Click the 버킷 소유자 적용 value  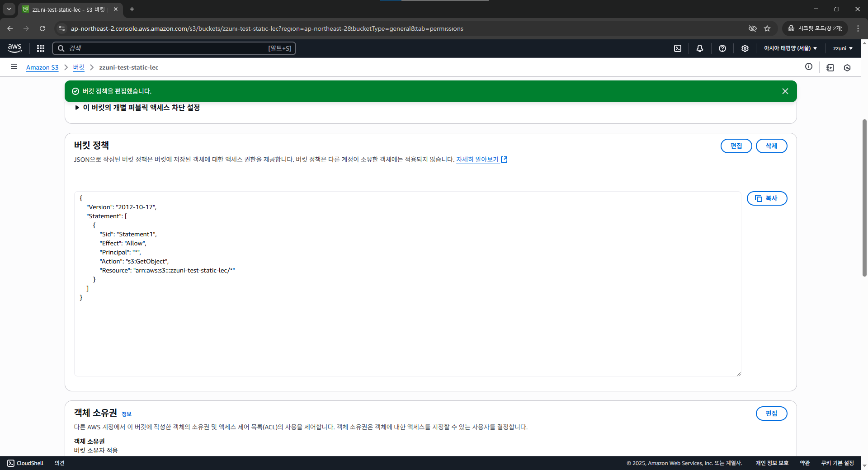(x=96, y=450)
